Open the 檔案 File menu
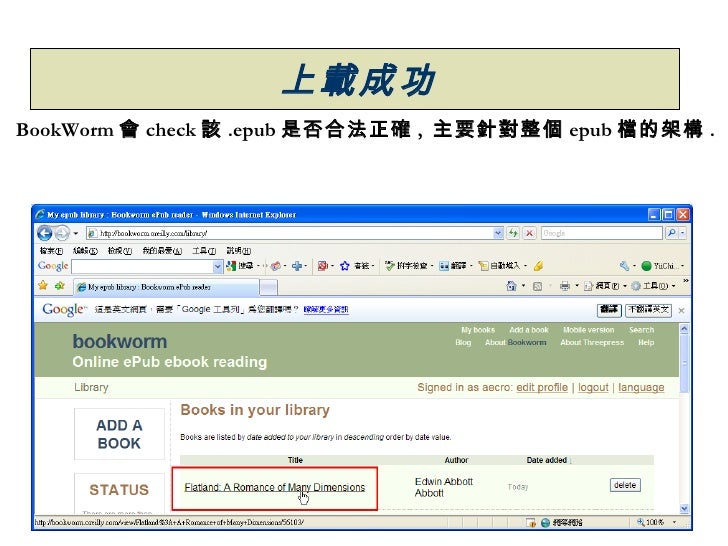This screenshot has width=728, height=546. click(51, 251)
